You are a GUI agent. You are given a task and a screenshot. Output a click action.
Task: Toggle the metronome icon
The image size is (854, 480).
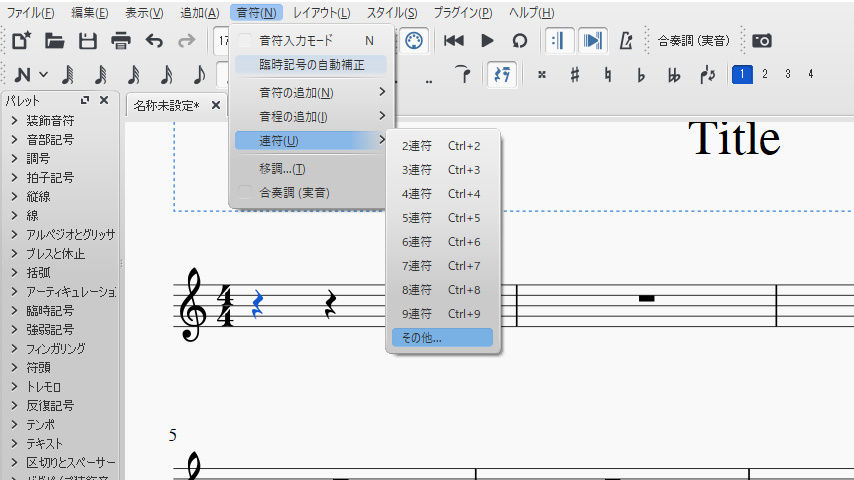pos(626,41)
